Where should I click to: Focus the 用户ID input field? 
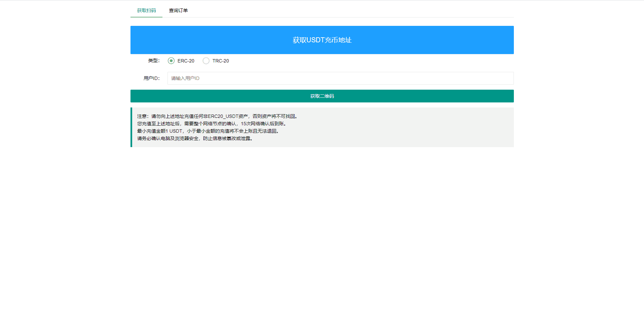(340, 78)
